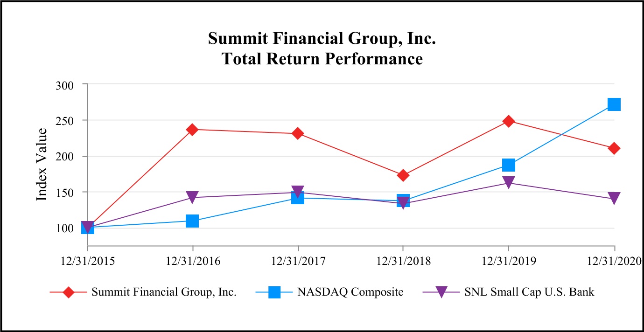Click the purple triangle legend swatch

click(441, 292)
